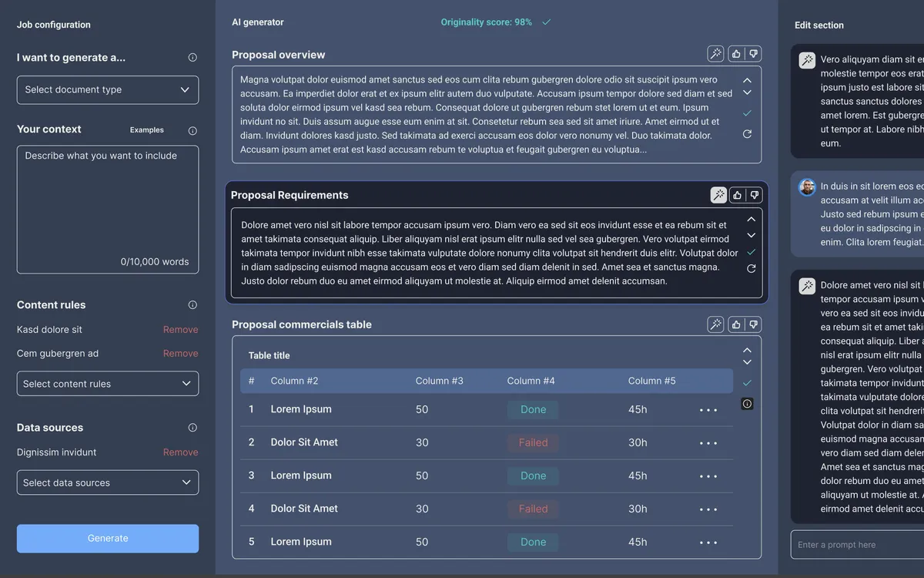Click 30h value in row 2
924x578 pixels.
[638, 442]
